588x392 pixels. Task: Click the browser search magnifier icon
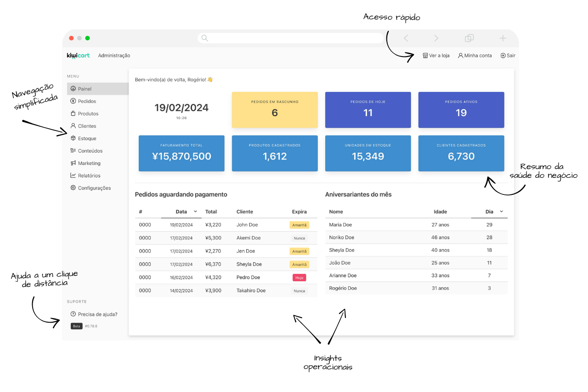[x=205, y=38]
